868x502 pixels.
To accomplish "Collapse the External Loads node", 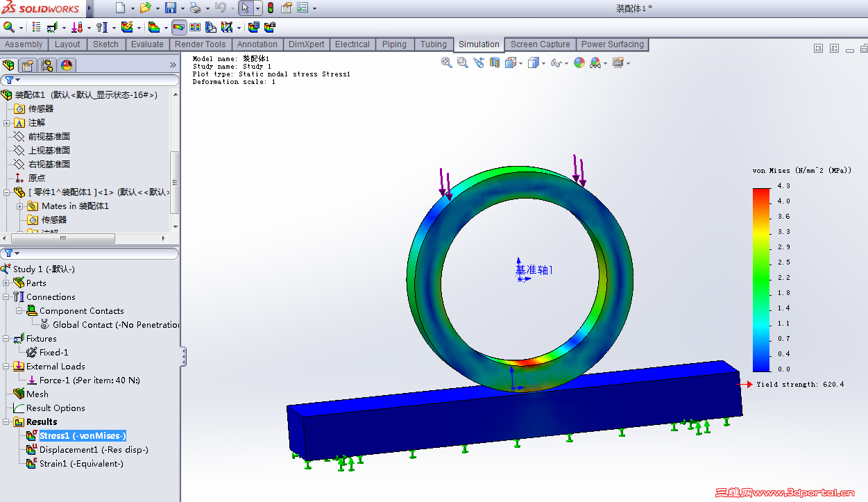I will coord(6,367).
